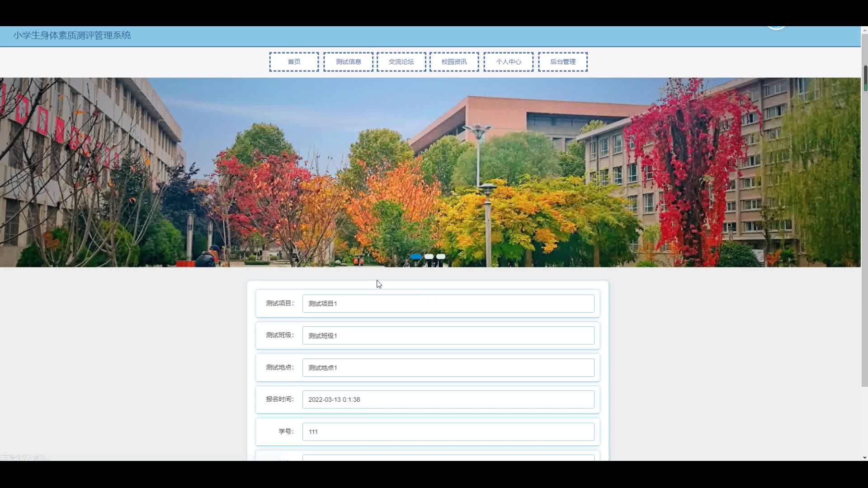Select the first blue carousel indicator
This screenshot has width=868, height=488.
[416, 257]
